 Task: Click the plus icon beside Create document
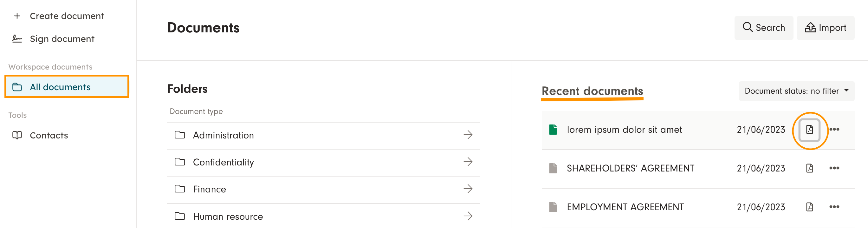point(17,16)
